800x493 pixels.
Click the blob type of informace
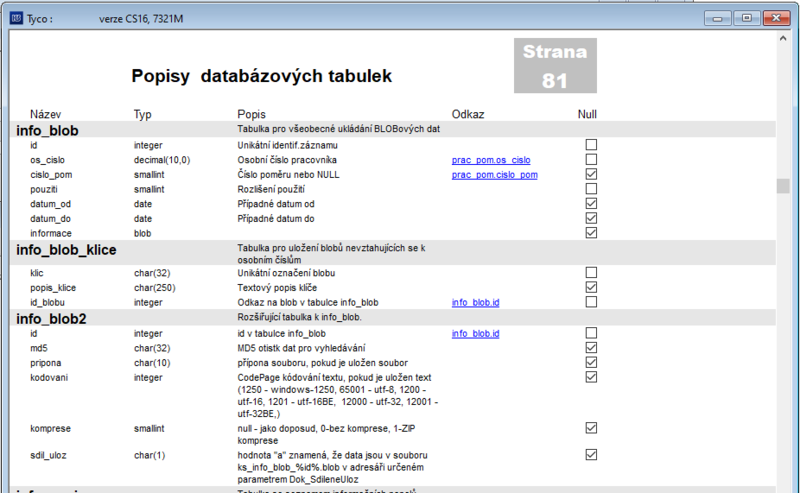(142, 233)
